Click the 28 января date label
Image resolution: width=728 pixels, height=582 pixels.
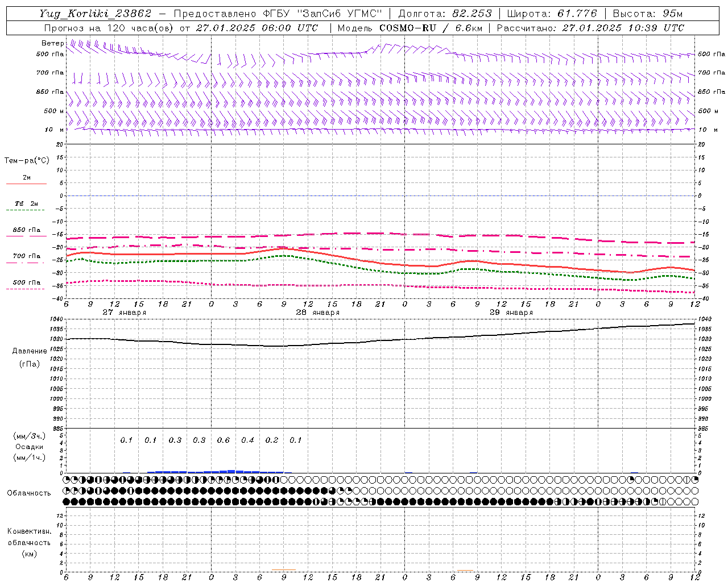(317, 313)
